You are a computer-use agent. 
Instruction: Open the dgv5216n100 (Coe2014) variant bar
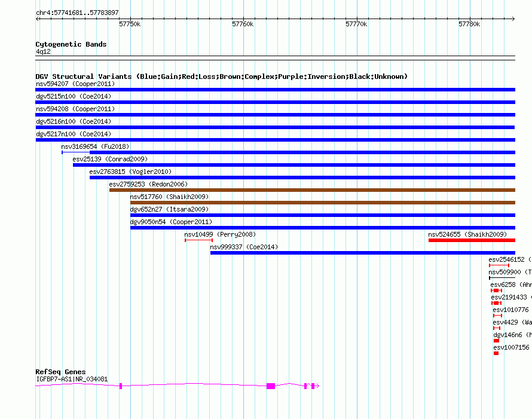(275, 127)
